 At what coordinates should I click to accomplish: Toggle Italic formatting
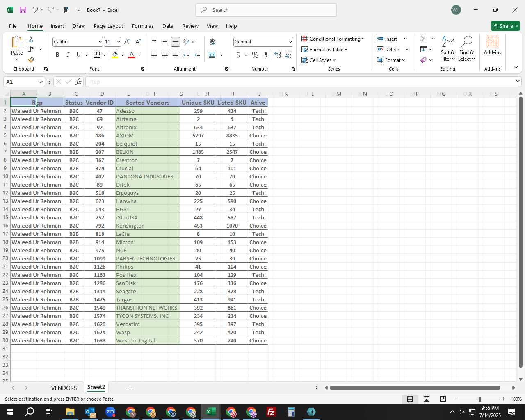pyautogui.click(x=68, y=55)
